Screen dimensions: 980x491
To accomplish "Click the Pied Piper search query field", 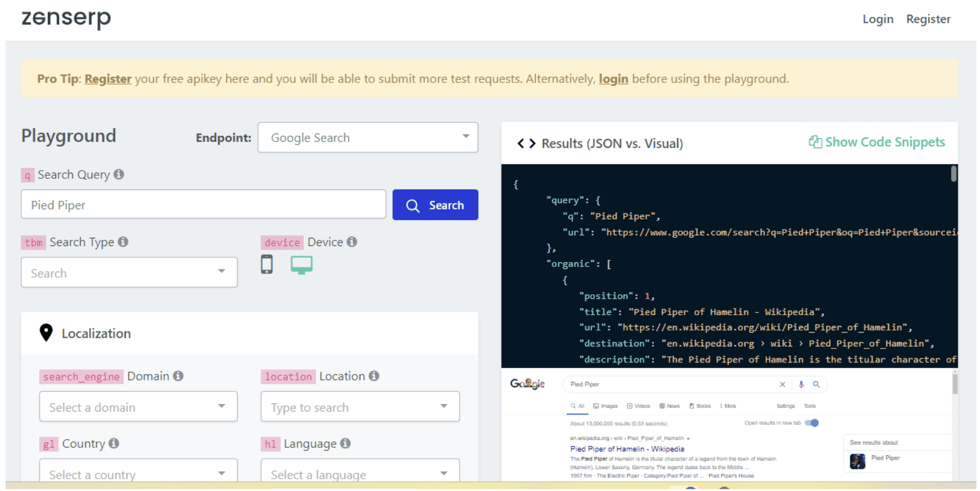I will 204,205.
